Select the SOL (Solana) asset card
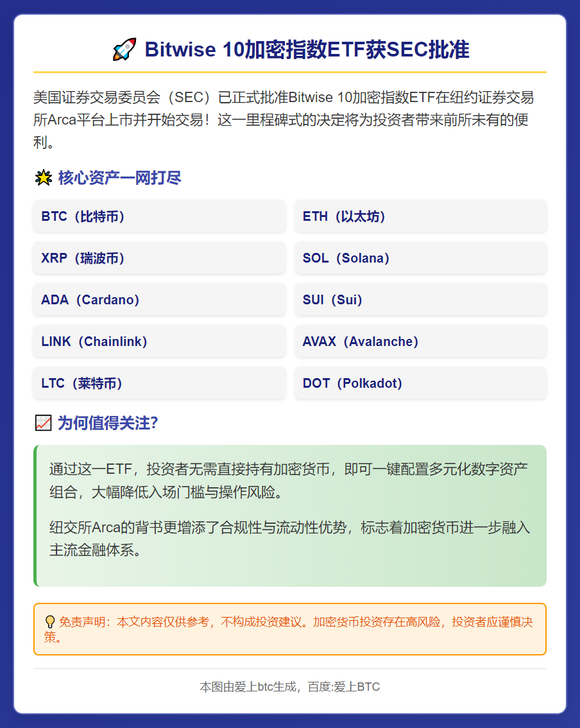Image resolution: width=580 pixels, height=728 pixels. [x=420, y=258]
